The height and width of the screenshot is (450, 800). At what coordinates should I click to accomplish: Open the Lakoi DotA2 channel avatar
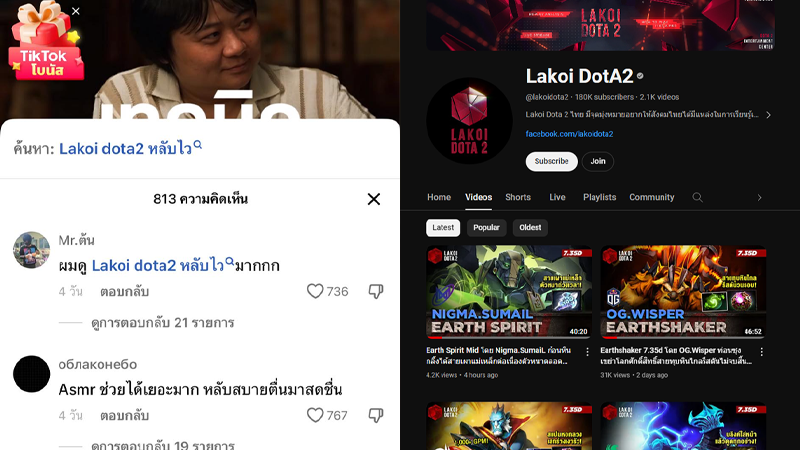point(469,121)
